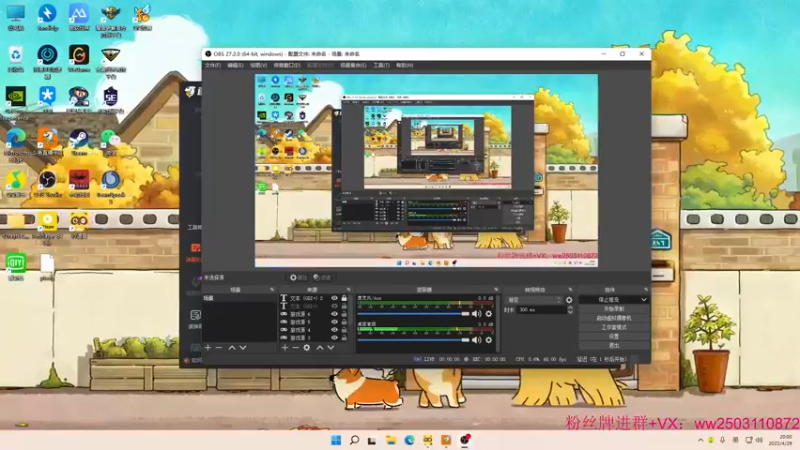Toggle lock on 文本 (GDI+) 2 source
Image resolution: width=800 pixels, height=450 pixels.
[x=344, y=298]
